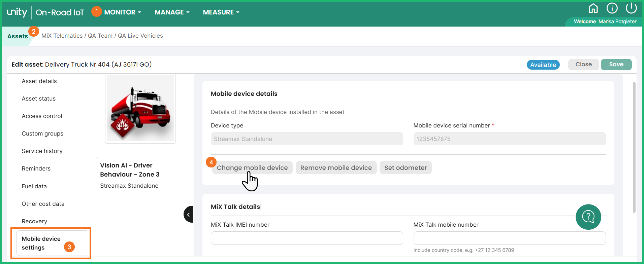Open the info icon in header

tap(612, 8)
